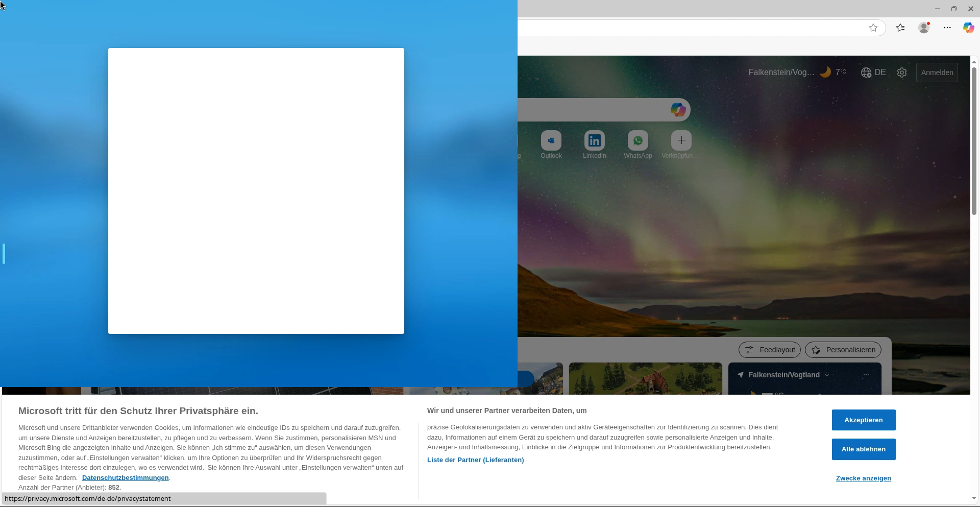This screenshot has width=980, height=507.
Task: Open the Outlook shortcut
Action: point(551,141)
